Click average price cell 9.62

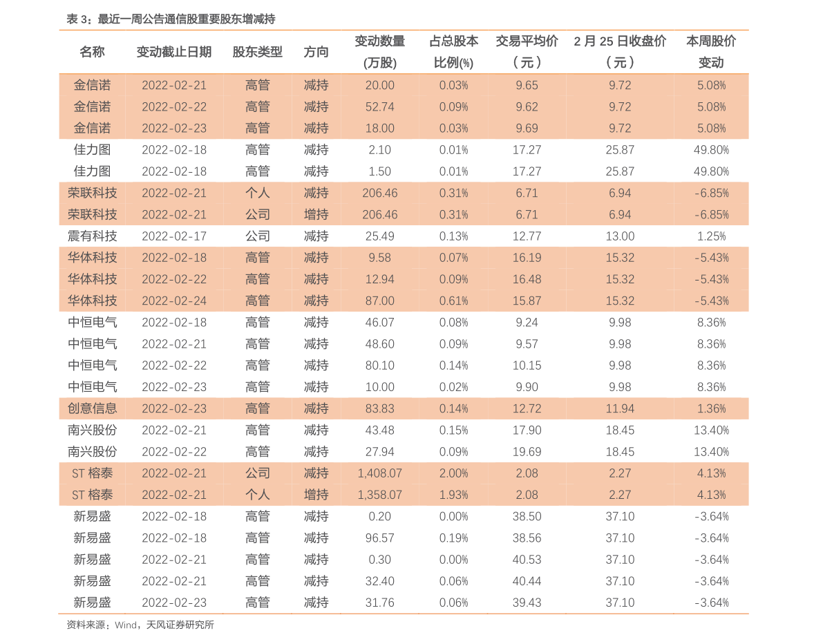[527, 106]
